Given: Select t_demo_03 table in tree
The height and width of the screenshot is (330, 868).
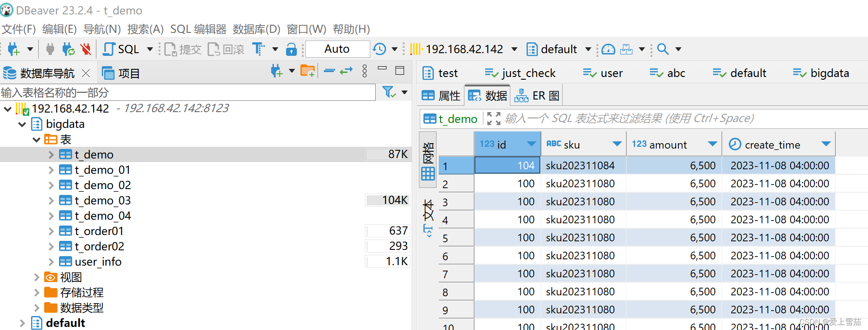Looking at the screenshot, I should (102, 201).
